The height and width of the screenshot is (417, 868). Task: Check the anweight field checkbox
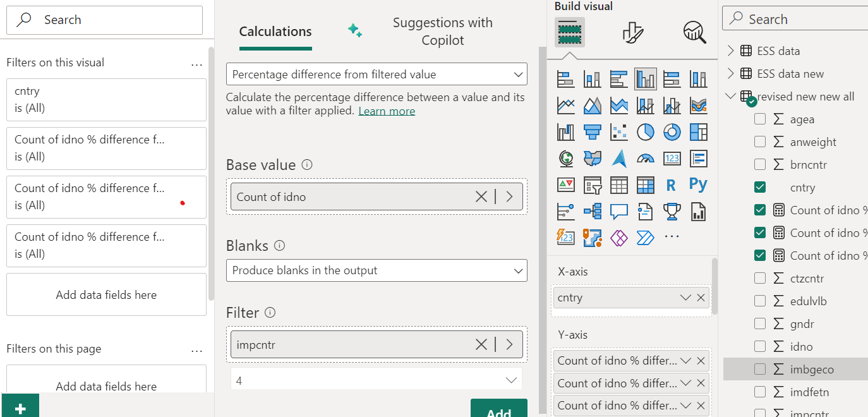pyautogui.click(x=760, y=142)
